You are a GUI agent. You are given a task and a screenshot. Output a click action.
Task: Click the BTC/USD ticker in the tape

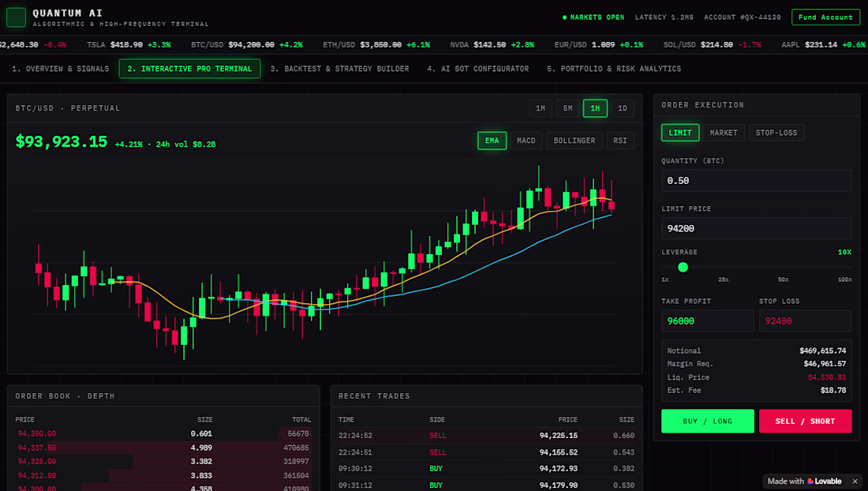pyautogui.click(x=247, y=45)
